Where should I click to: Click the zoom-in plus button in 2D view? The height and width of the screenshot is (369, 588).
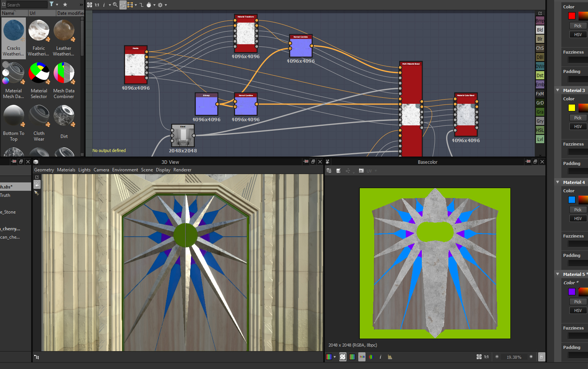point(531,357)
